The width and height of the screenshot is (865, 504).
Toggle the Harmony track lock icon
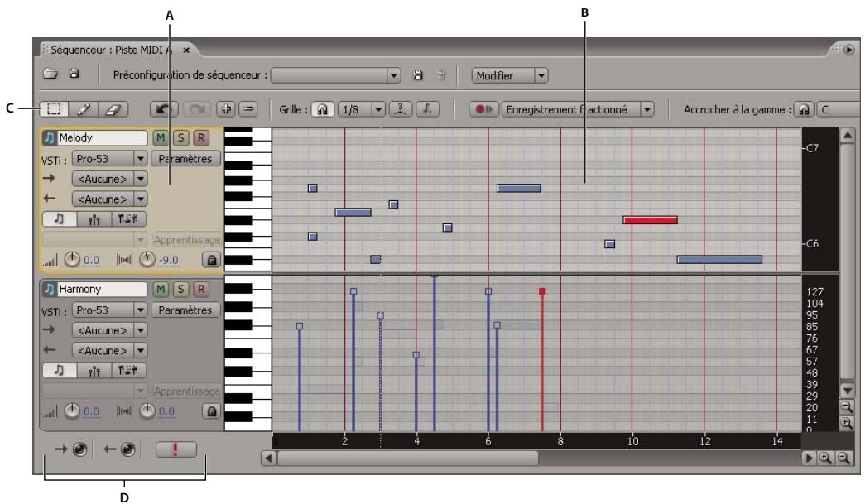pyautogui.click(x=211, y=410)
